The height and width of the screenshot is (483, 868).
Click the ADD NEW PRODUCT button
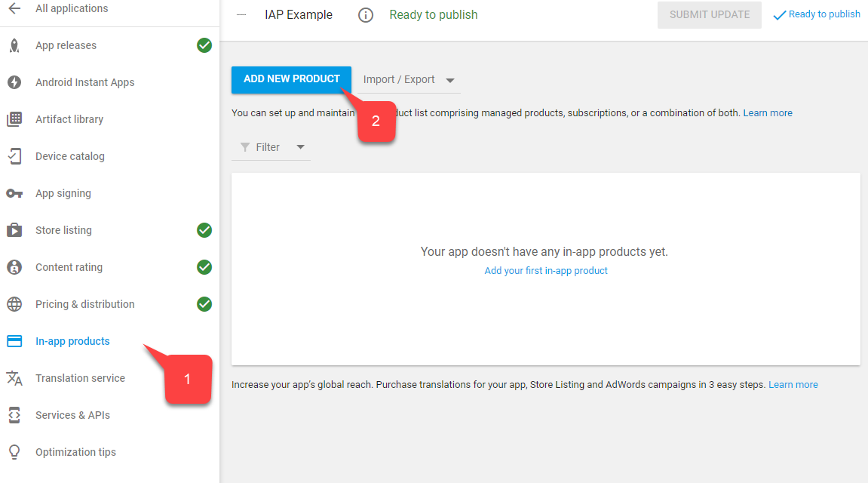point(291,79)
